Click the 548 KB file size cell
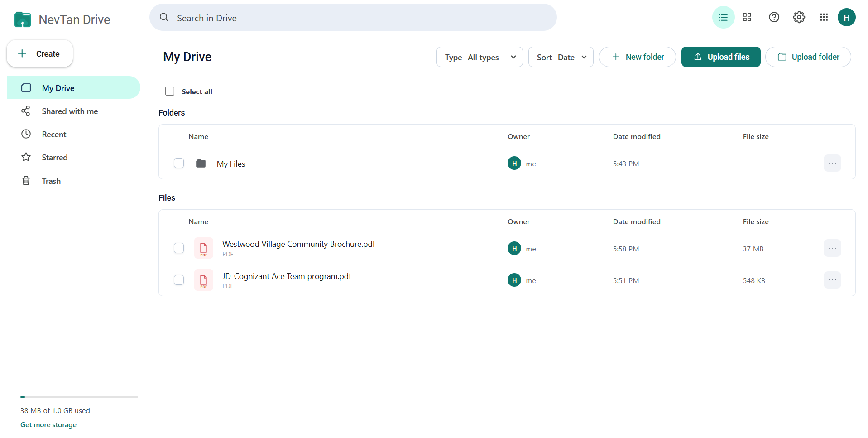Image resolution: width=868 pixels, height=438 pixels. tap(754, 280)
